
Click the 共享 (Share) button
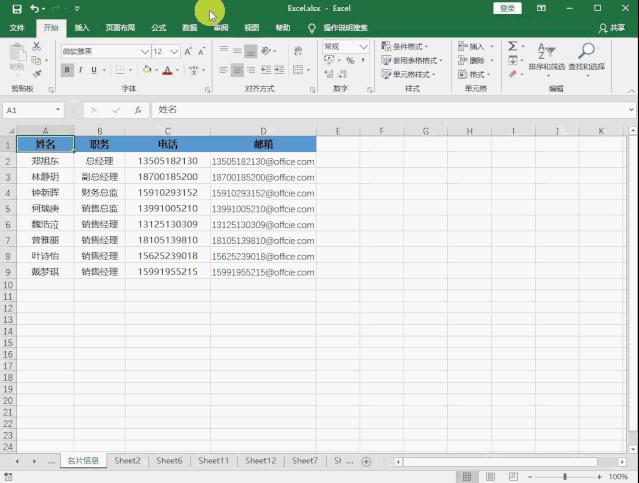pos(611,28)
